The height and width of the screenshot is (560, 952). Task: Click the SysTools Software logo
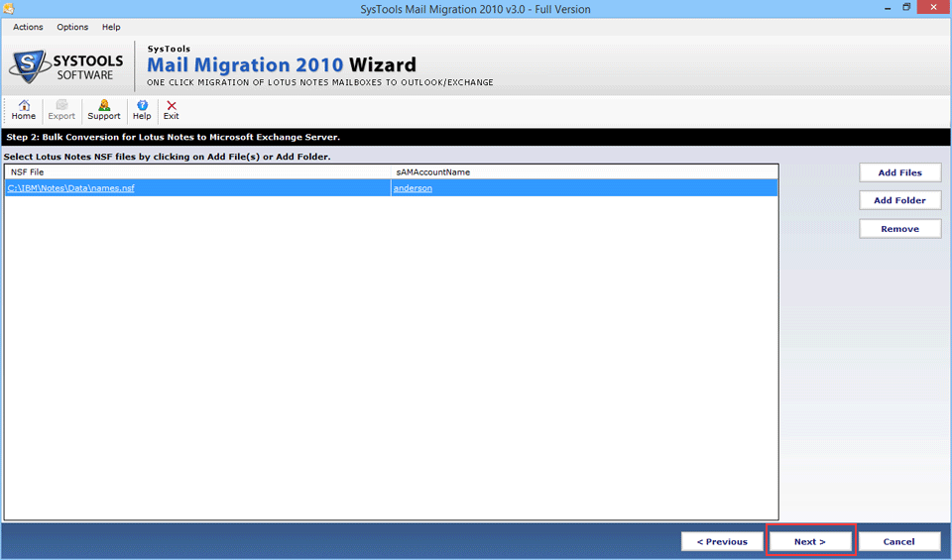(66, 66)
